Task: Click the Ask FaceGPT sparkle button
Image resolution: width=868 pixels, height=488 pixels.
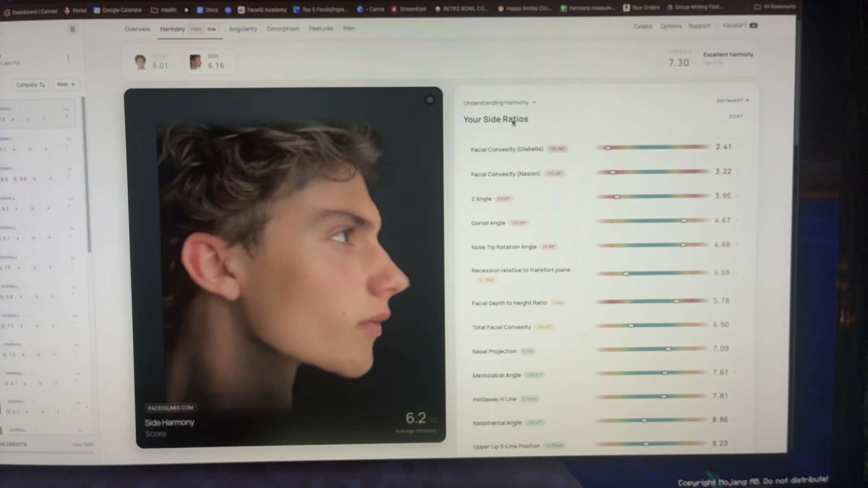Action: [x=732, y=101]
